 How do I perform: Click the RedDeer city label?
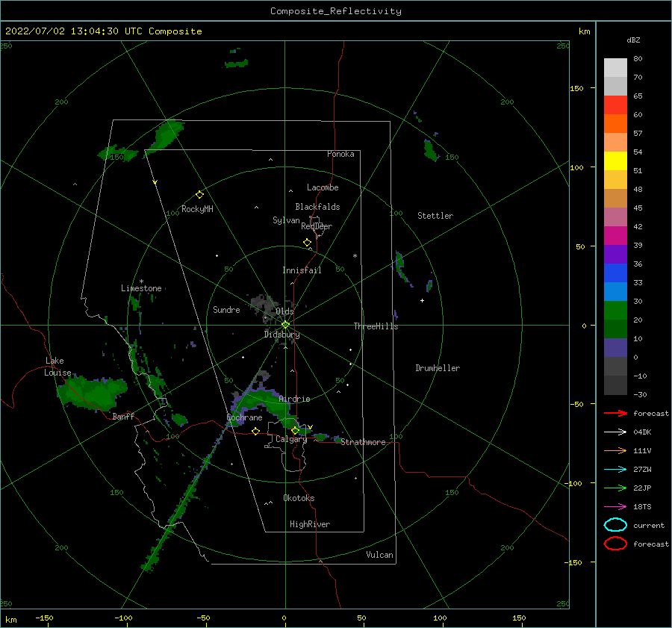pos(317,226)
